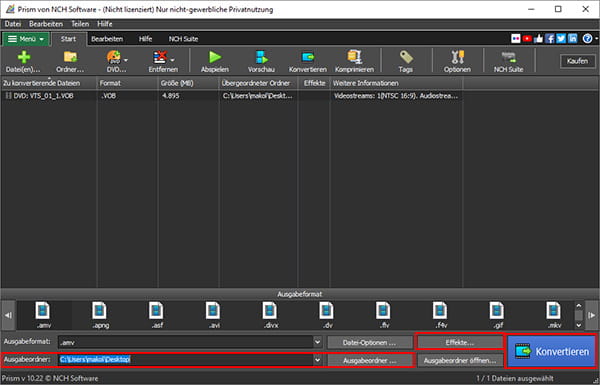Click the Ausgabeformat .amv field
Image resolution: width=600 pixels, height=385 pixels.
point(186,342)
